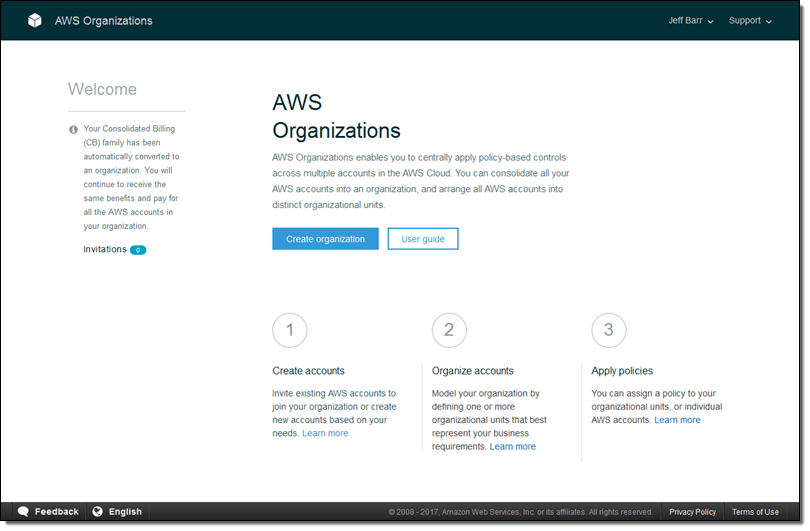The width and height of the screenshot is (810, 531).
Task: Follow Learn more link under Create accounts
Action: coord(325,434)
